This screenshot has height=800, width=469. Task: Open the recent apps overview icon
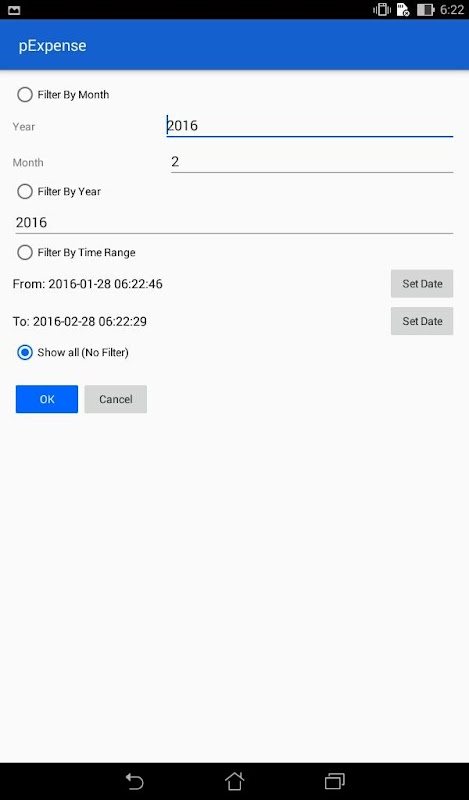[x=334, y=781]
